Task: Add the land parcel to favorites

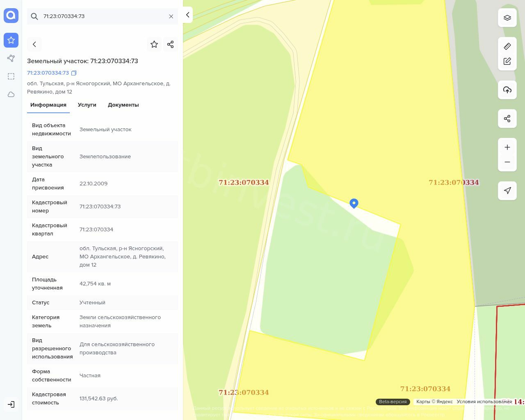Action: click(154, 44)
